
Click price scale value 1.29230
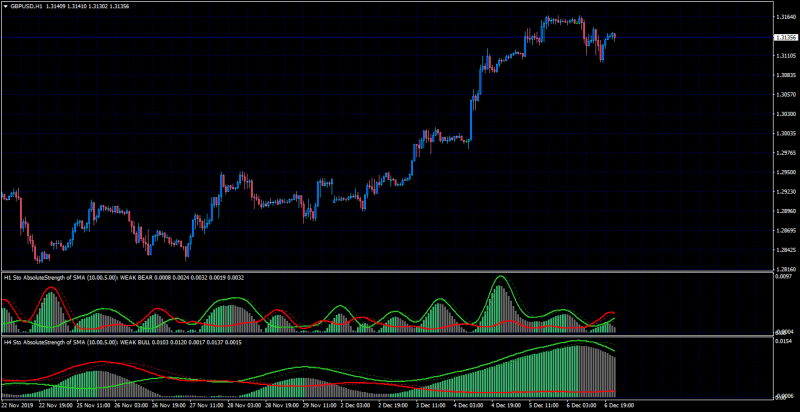[785, 192]
